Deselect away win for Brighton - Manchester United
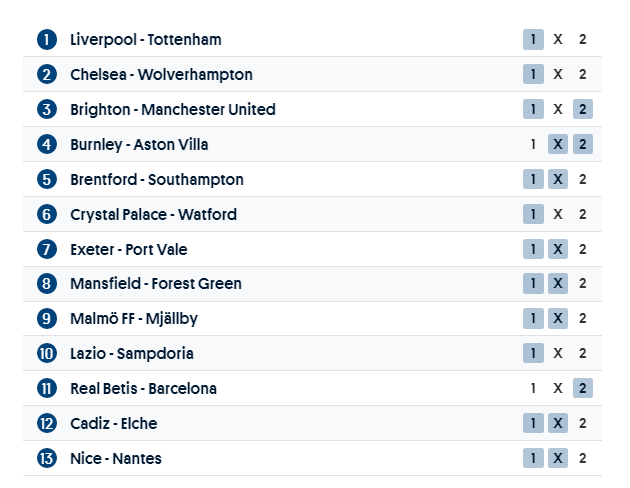 (583, 109)
